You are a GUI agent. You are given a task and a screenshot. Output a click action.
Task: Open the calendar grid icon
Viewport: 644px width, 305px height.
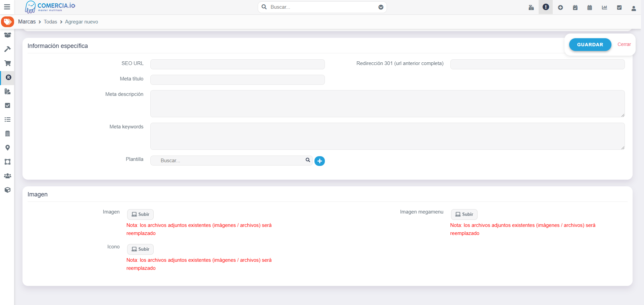click(x=590, y=7)
